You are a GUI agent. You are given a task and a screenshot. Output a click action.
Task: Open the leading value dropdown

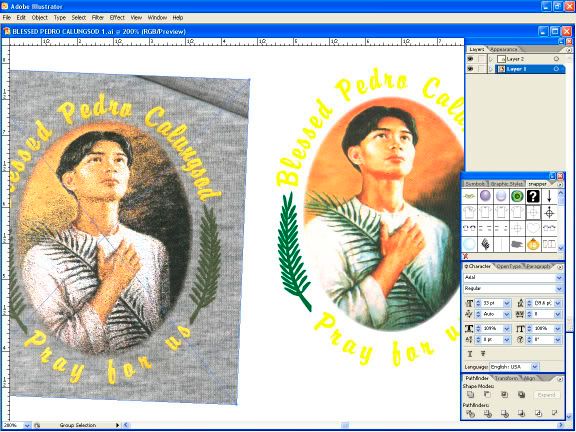[x=558, y=303]
